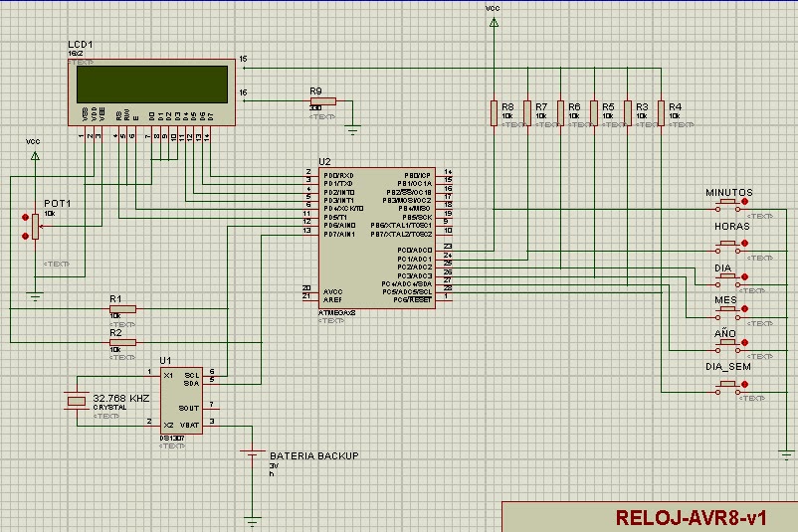Select resistor R7 symbol
Viewport: 798px width, 532px height.
[527, 113]
